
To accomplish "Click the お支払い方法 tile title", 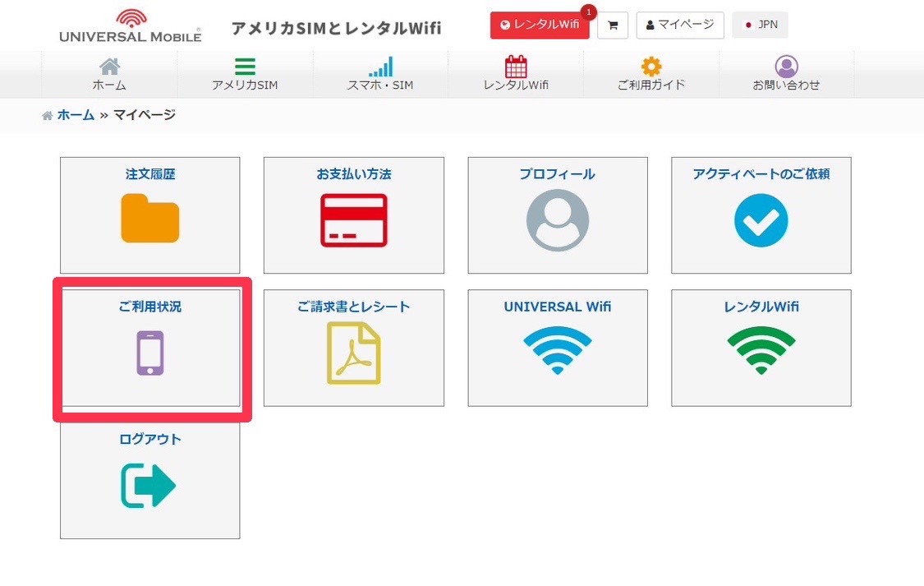I will coord(353,174).
